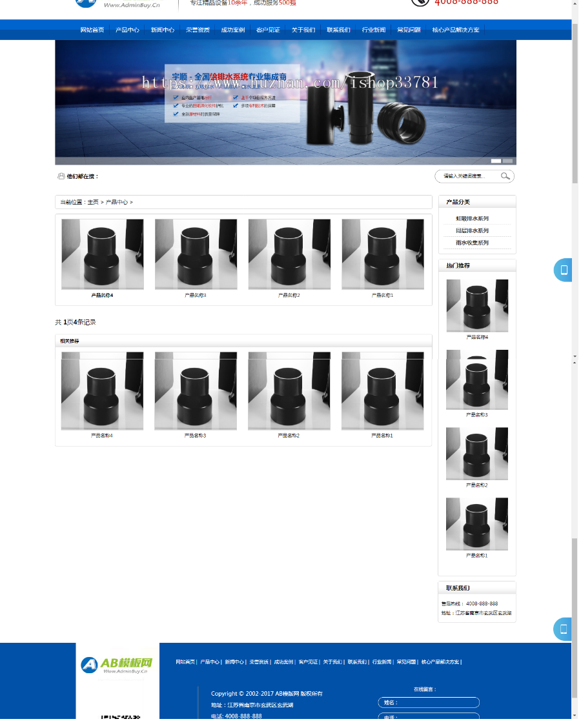Click the search magnifier icon

505,176
